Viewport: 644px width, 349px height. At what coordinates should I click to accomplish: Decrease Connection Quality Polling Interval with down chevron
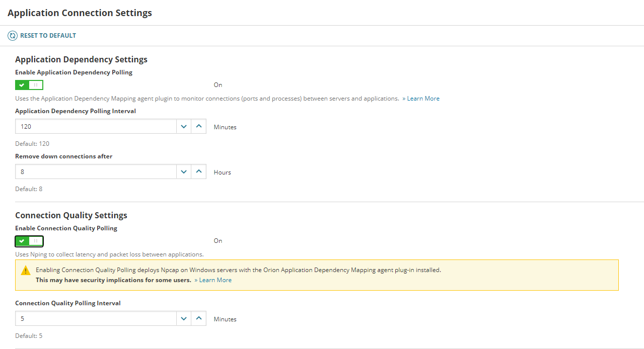[x=184, y=318]
